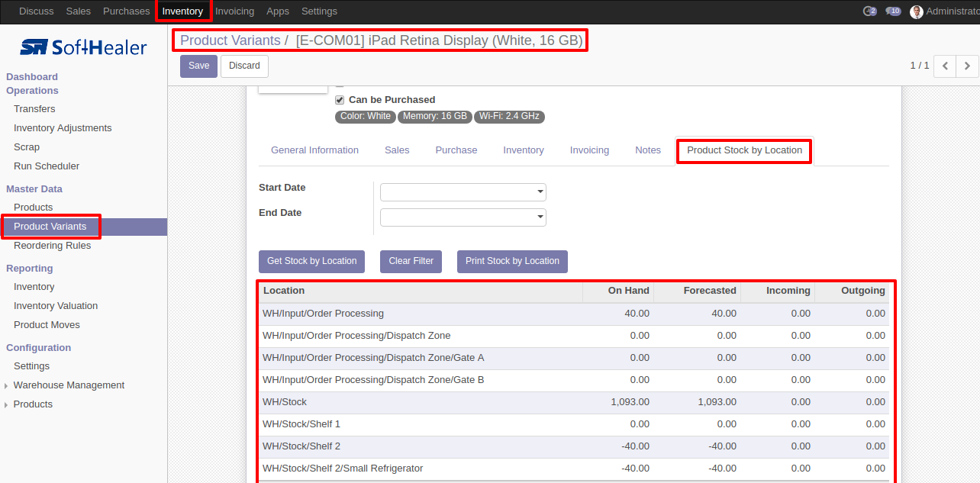Open Product Moves report
This screenshot has width=980, height=483.
click(47, 325)
